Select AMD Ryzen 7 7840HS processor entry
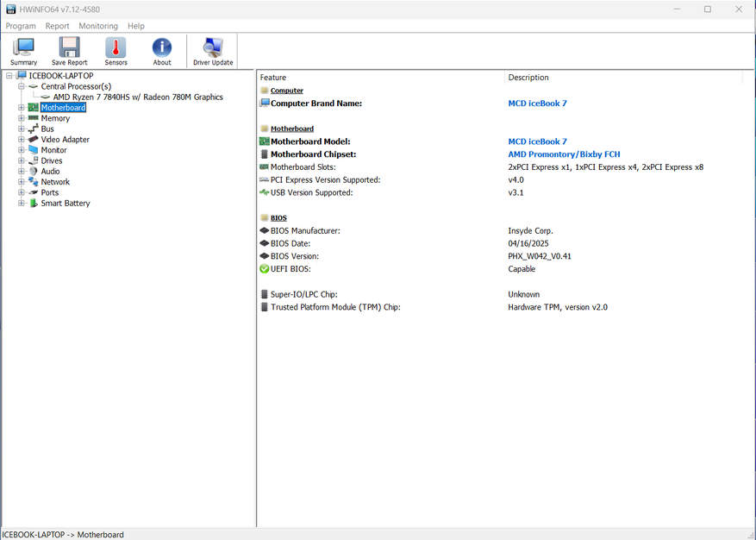 tap(138, 97)
